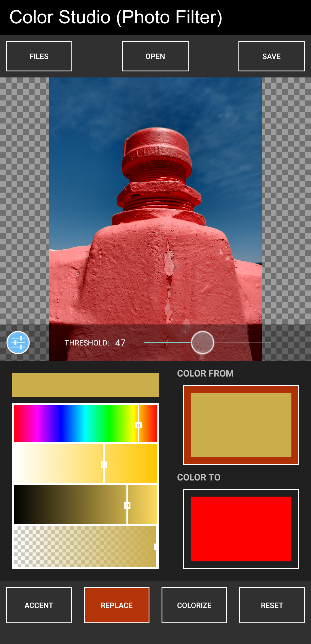Select the COLOR FROM swatch

tap(241, 425)
